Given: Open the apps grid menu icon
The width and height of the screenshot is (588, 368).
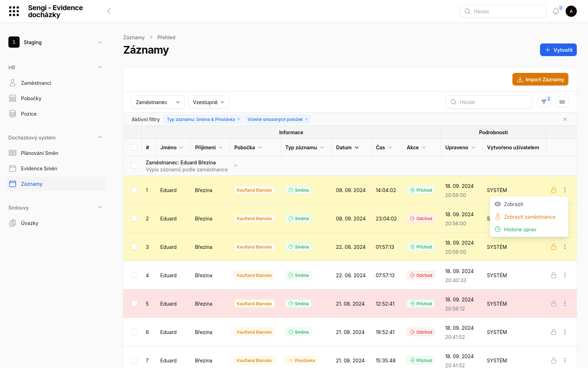Looking at the screenshot, I should 14,11.
